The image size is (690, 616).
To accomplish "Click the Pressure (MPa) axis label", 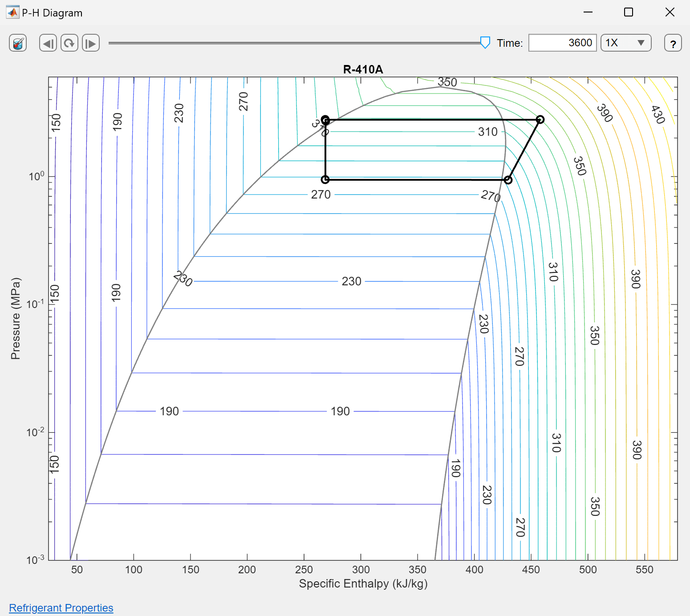I will click(x=16, y=318).
